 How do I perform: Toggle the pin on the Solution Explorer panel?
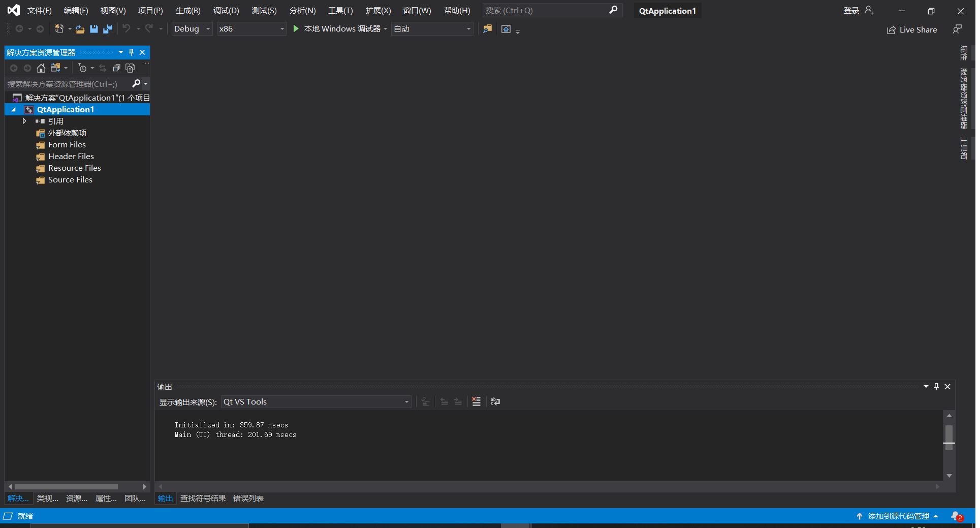point(131,52)
